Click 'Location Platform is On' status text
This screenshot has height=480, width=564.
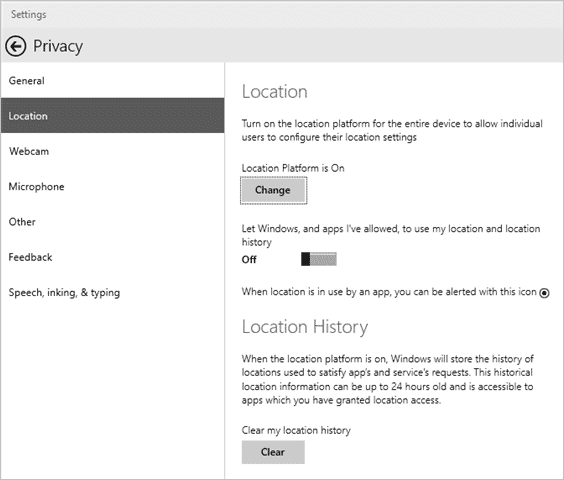[x=293, y=168]
